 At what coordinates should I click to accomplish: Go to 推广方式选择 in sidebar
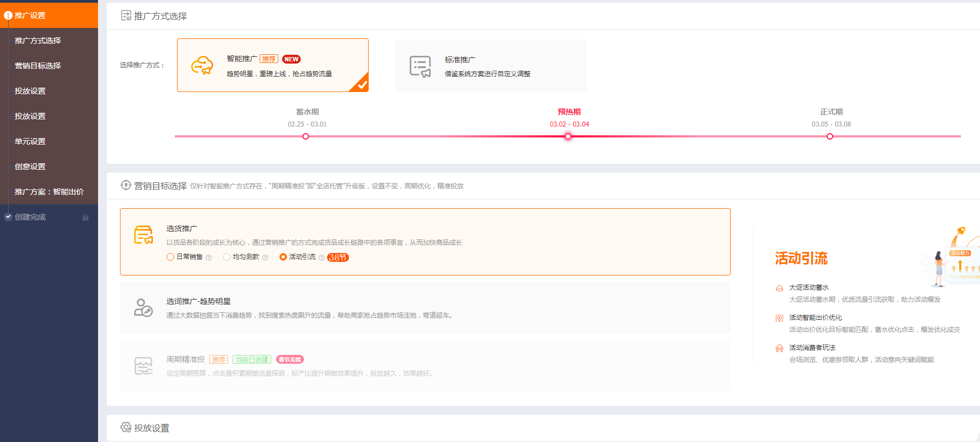coord(38,41)
